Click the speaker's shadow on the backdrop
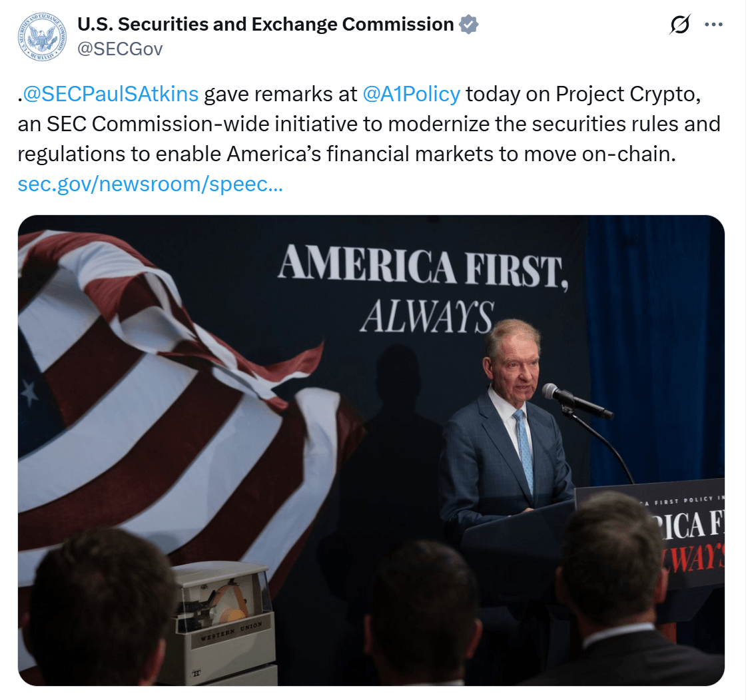 tap(398, 426)
